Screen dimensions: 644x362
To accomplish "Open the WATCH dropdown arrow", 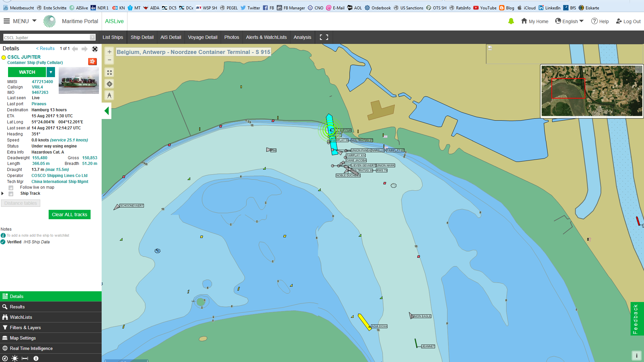I will [x=51, y=72].
